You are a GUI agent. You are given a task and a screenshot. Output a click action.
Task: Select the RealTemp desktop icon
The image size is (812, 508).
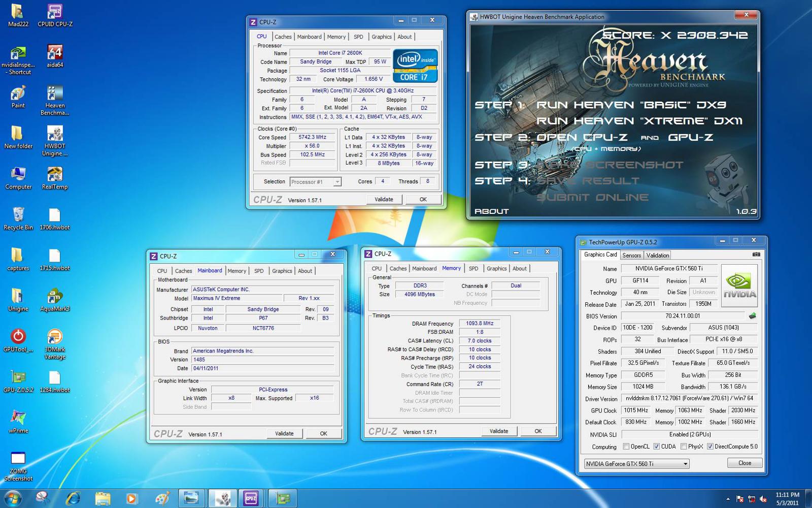click(55, 178)
